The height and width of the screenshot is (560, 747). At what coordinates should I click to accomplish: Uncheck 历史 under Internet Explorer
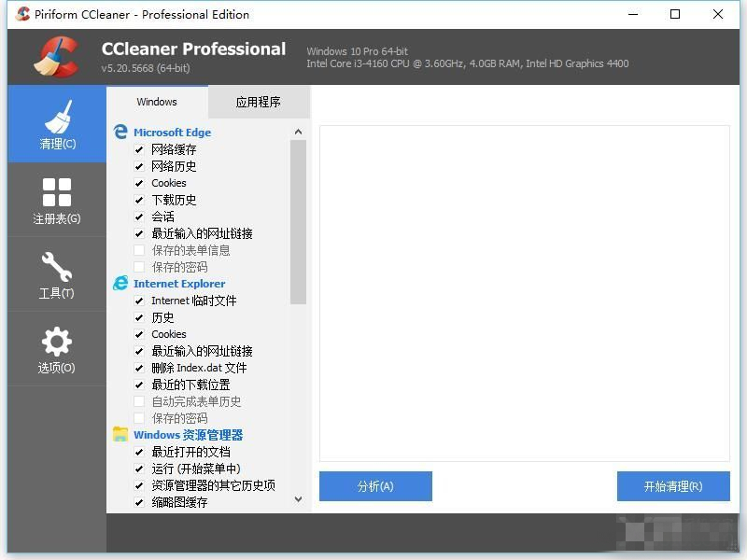(139, 317)
